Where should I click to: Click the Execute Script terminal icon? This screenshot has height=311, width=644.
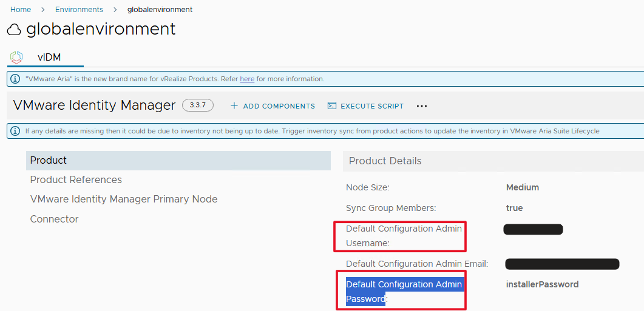[332, 105]
